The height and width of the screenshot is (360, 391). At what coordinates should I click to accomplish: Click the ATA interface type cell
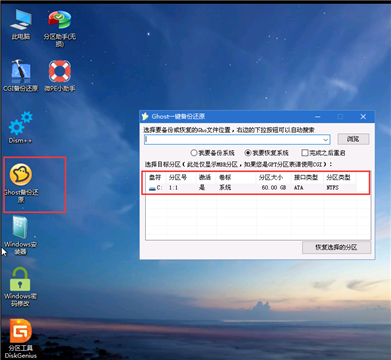click(x=299, y=188)
